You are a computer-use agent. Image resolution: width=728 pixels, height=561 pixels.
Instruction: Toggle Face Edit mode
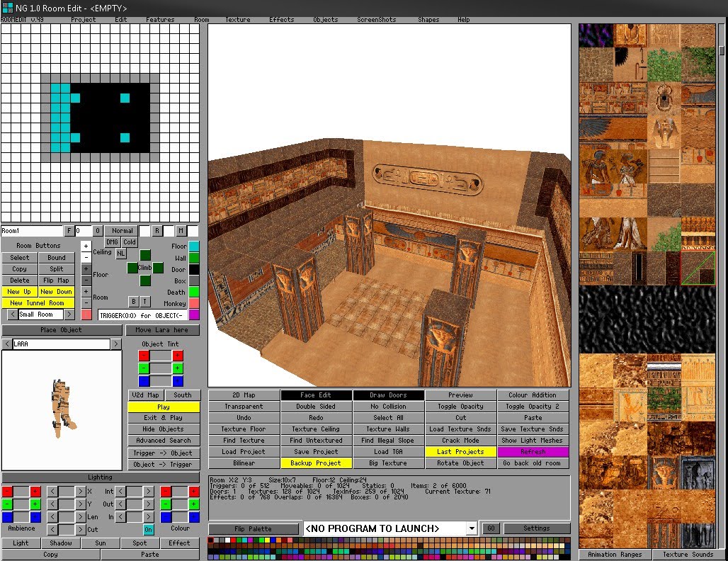[316, 395]
